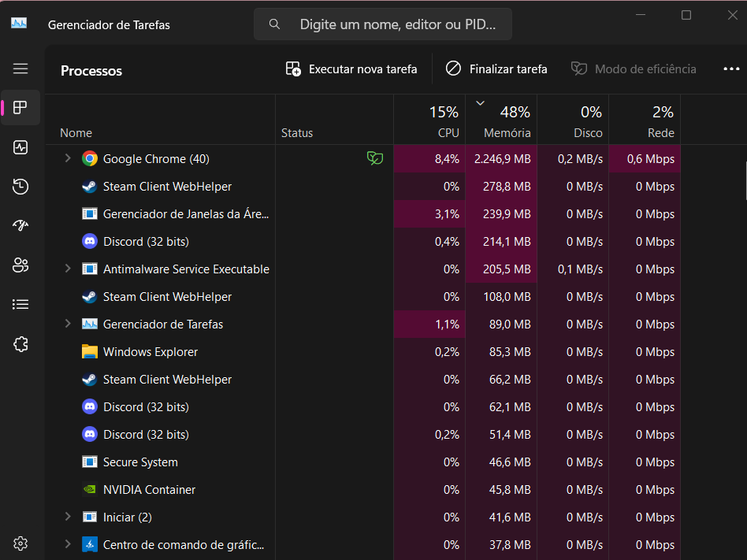Click the NVIDIA Container icon

tap(90, 489)
